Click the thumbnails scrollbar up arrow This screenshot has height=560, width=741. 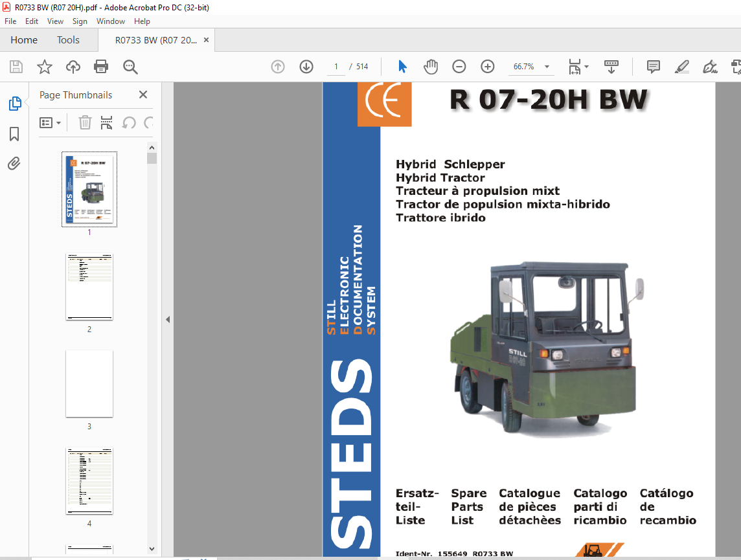point(152,148)
